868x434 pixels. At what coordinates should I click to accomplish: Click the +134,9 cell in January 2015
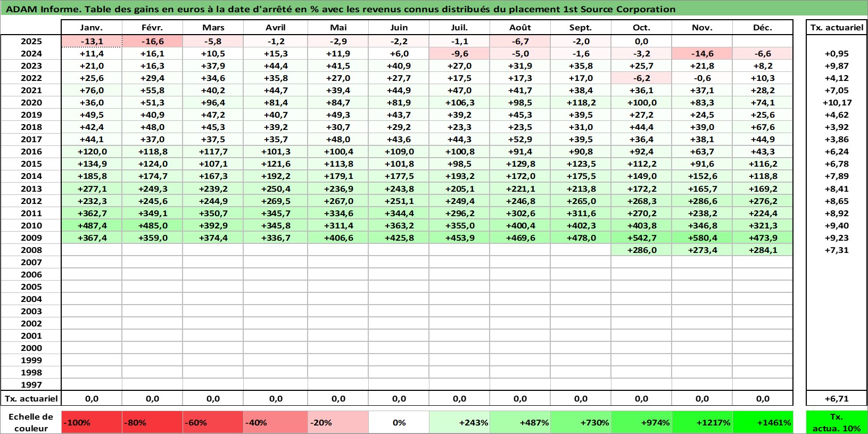coord(92,163)
